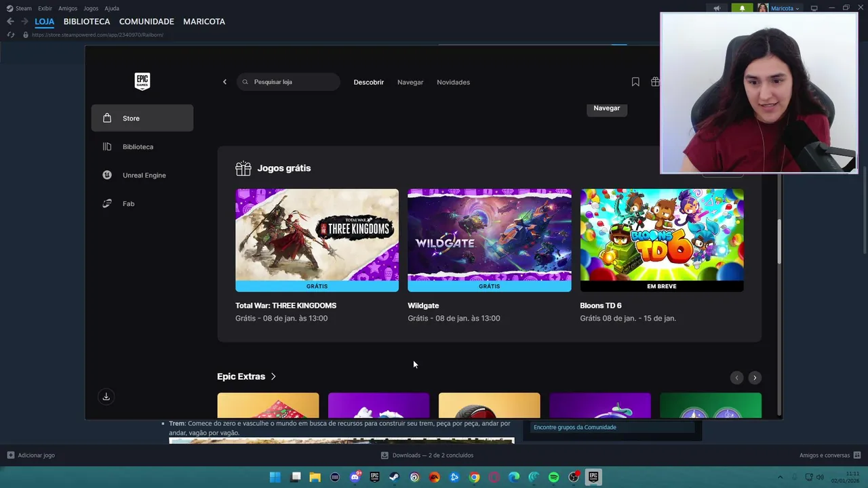
Task: Open the Windows Start menu
Action: [x=275, y=477]
